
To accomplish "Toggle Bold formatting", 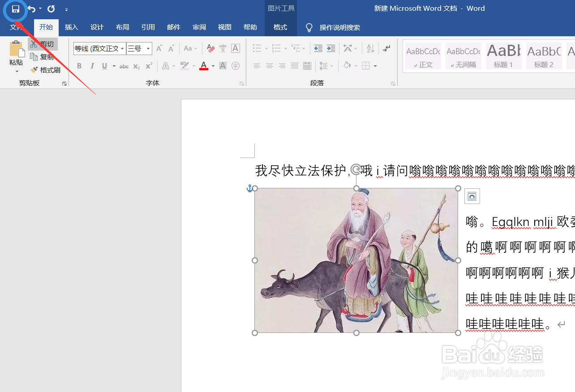I will [x=79, y=66].
